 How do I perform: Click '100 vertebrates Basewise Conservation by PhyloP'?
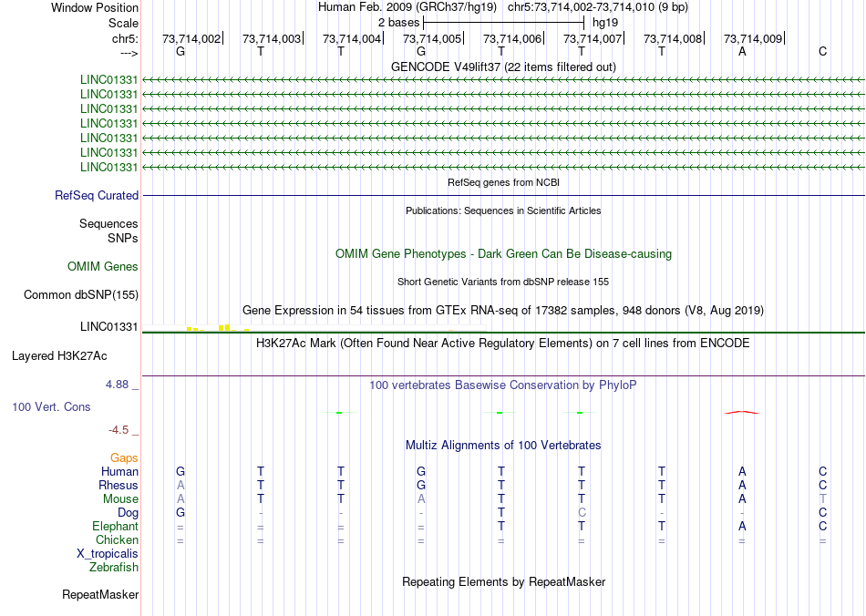pos(503,385)
